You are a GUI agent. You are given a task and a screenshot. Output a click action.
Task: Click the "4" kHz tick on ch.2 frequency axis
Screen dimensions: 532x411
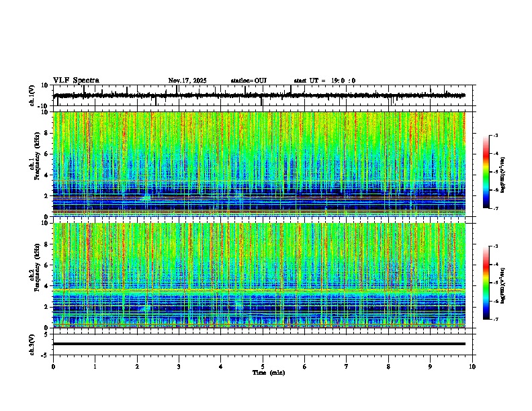click(46, 286)
